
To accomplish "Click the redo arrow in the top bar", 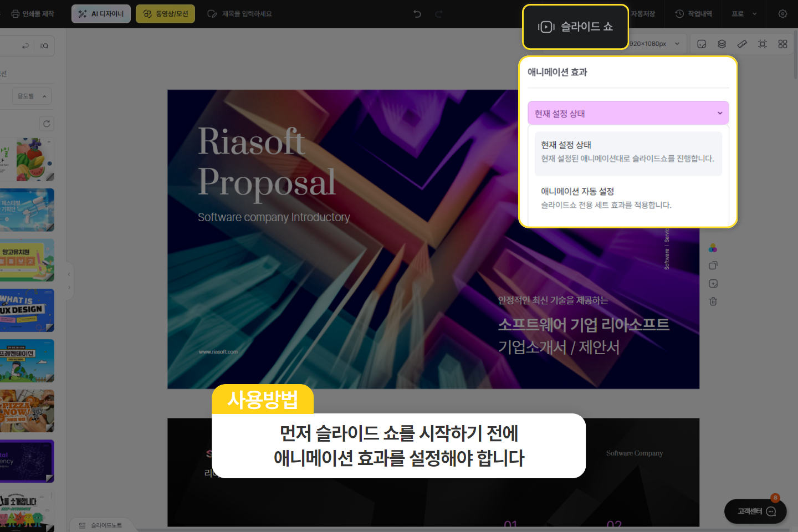I will pyautogui.click(x=438, y=14).
